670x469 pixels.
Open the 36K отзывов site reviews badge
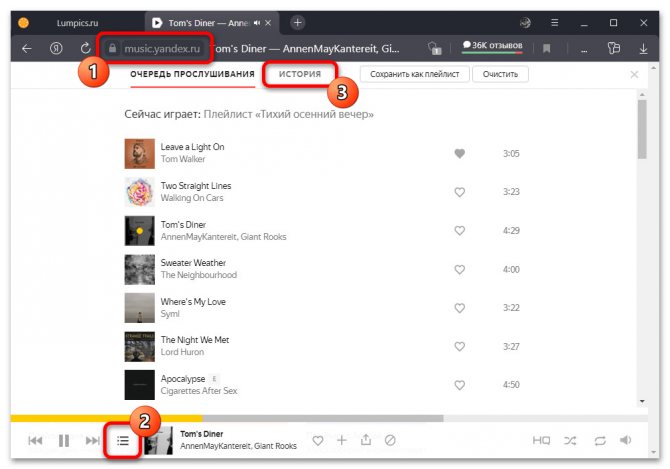click(492, 46)
